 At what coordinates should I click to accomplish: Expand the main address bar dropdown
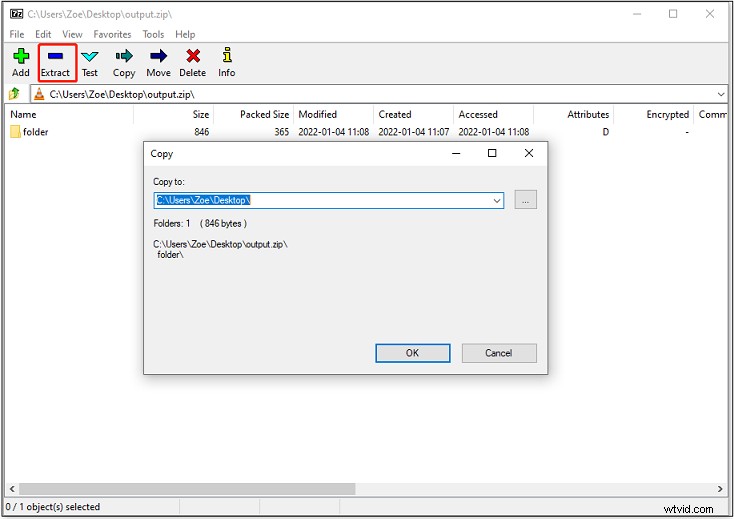pos(721,95)
